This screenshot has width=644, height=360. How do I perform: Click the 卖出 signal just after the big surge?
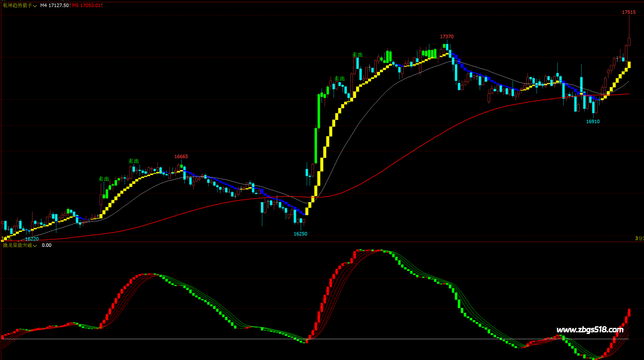pos(339,79)
